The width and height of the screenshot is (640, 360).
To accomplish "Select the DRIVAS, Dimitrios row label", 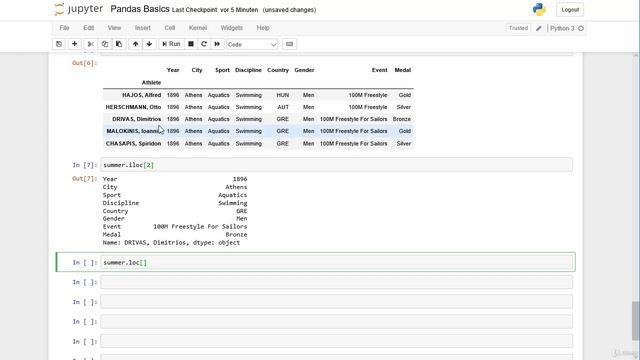I will pyautogui.click(x=137, y=119).
